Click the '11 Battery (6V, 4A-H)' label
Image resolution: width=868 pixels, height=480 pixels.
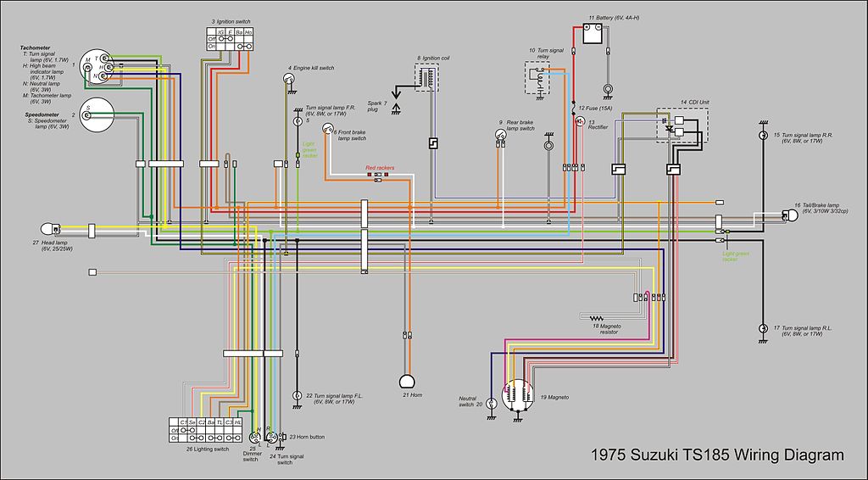tap(614, 18)
